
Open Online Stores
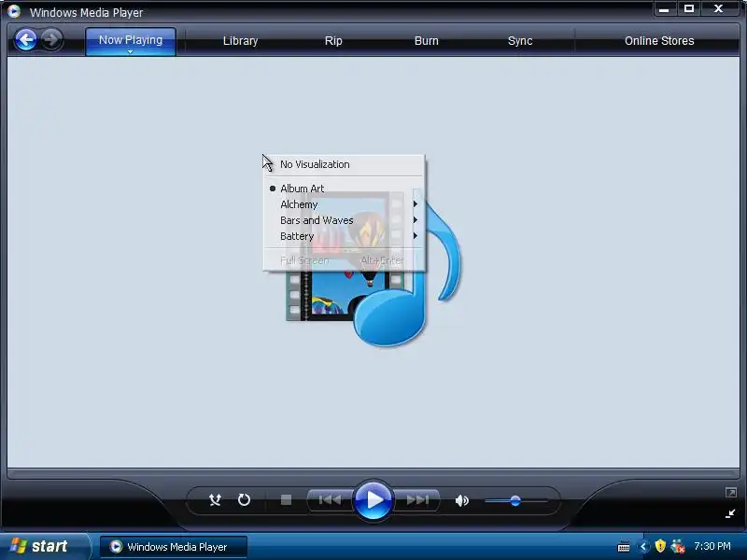[x=659, y=41]
